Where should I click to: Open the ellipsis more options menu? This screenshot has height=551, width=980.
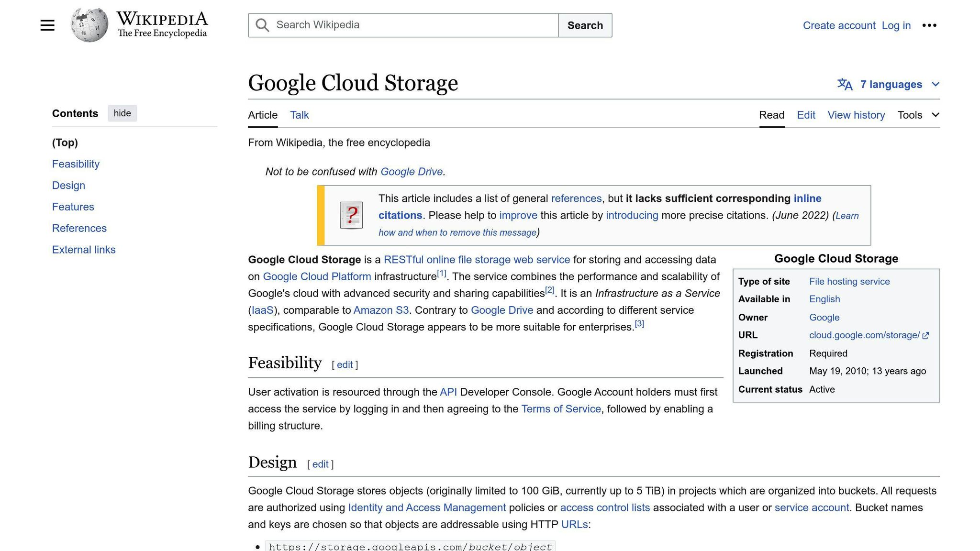coord(930,25)
